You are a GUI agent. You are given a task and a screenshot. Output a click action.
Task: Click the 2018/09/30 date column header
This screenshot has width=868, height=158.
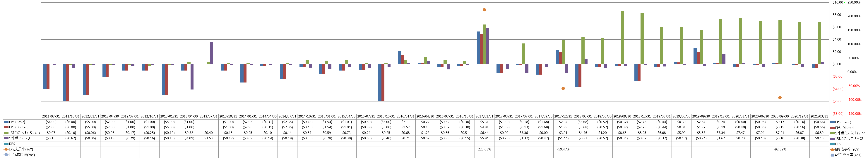[622, 116]
